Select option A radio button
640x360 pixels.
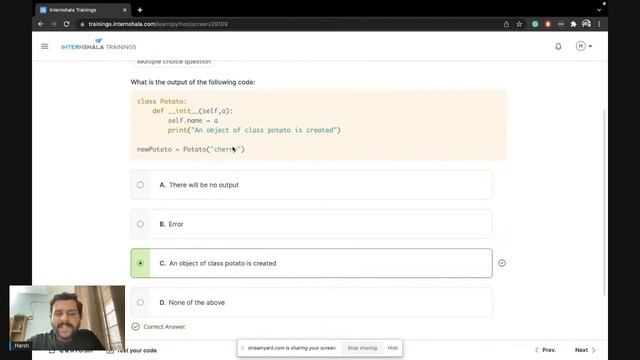(140, 185)
